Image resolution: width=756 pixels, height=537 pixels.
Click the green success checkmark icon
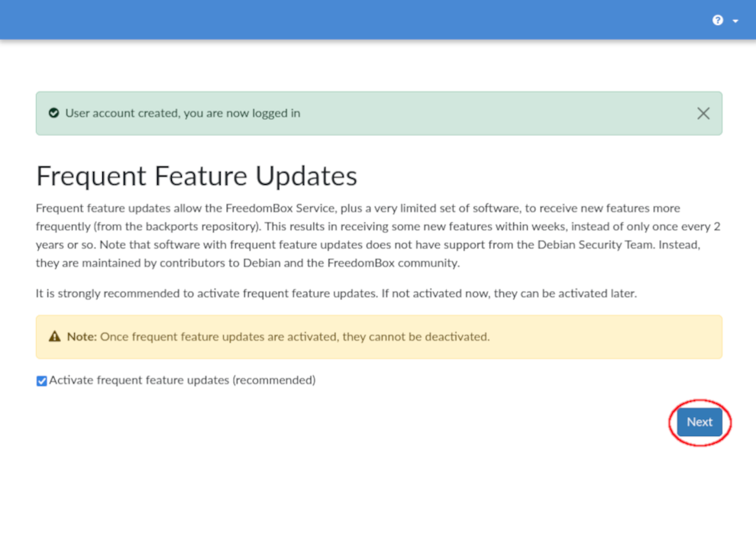pos(53,113)
